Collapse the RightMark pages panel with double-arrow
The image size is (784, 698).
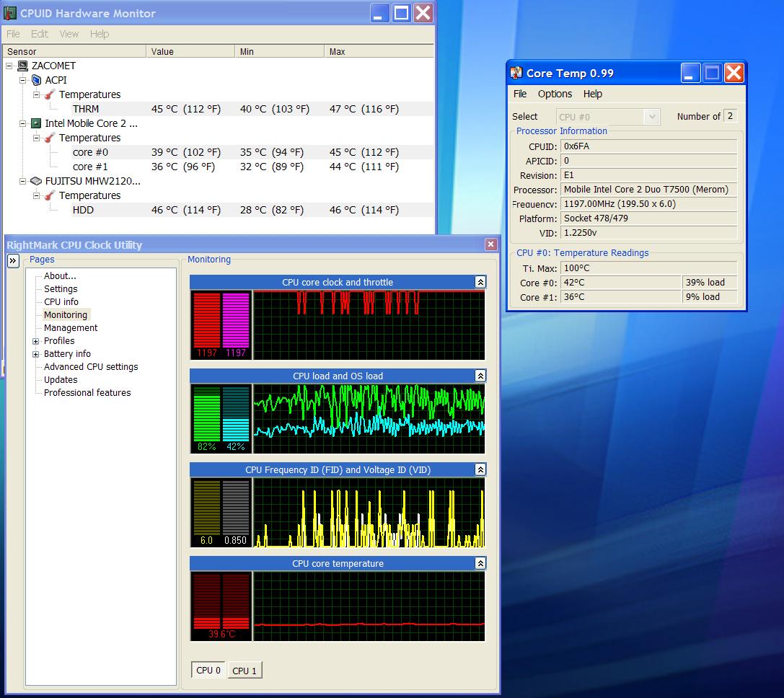(13, 260)
